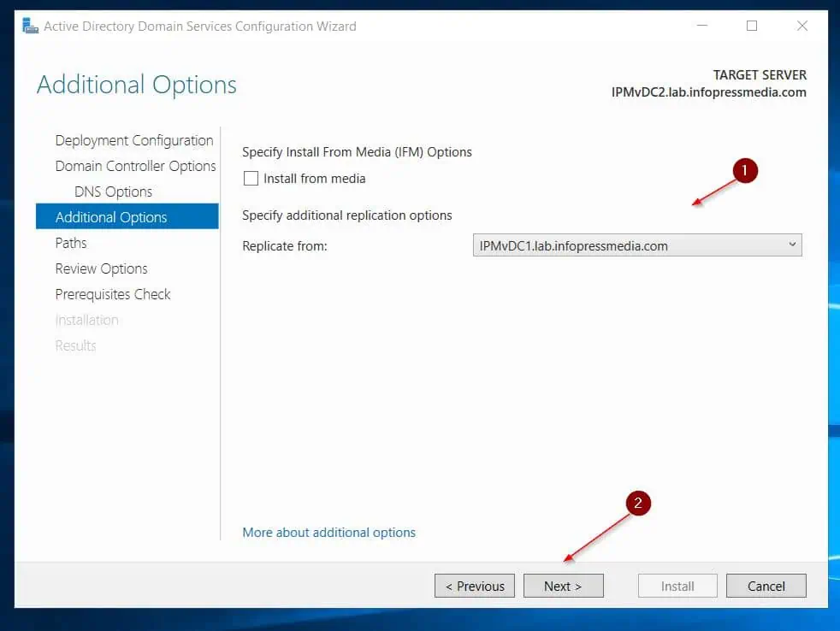The height and width of the screenshot is (631, 840).
Task: Click the wizard server icon in title bar
Action: point(30,26)
